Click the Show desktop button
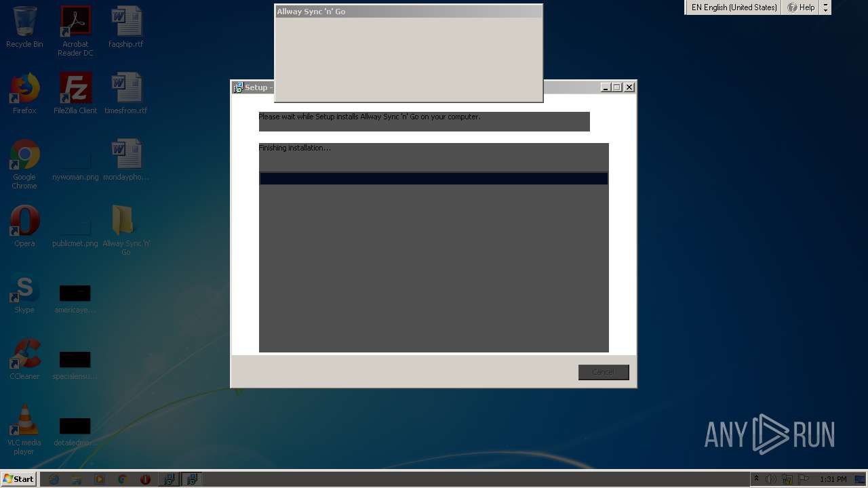 (861, 479)
